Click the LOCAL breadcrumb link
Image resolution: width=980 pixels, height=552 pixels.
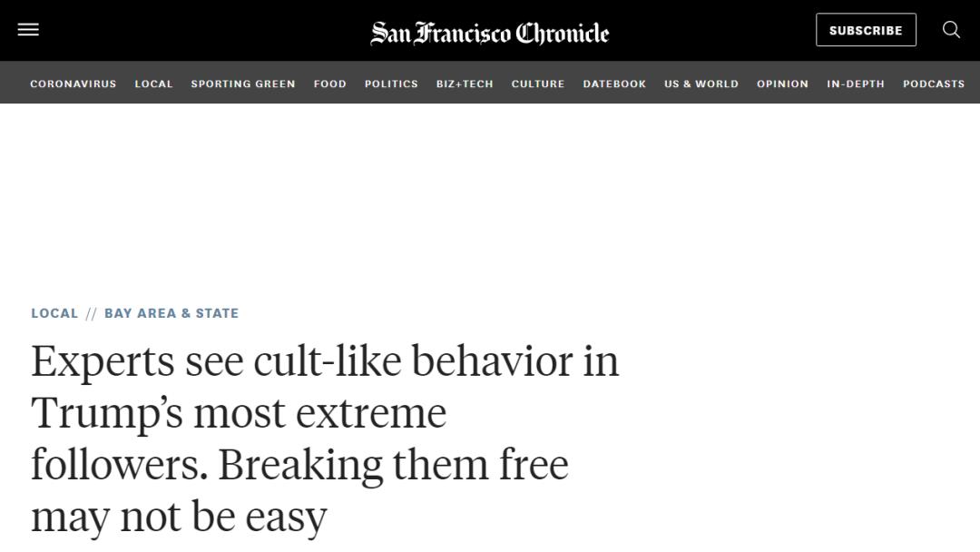55,313
